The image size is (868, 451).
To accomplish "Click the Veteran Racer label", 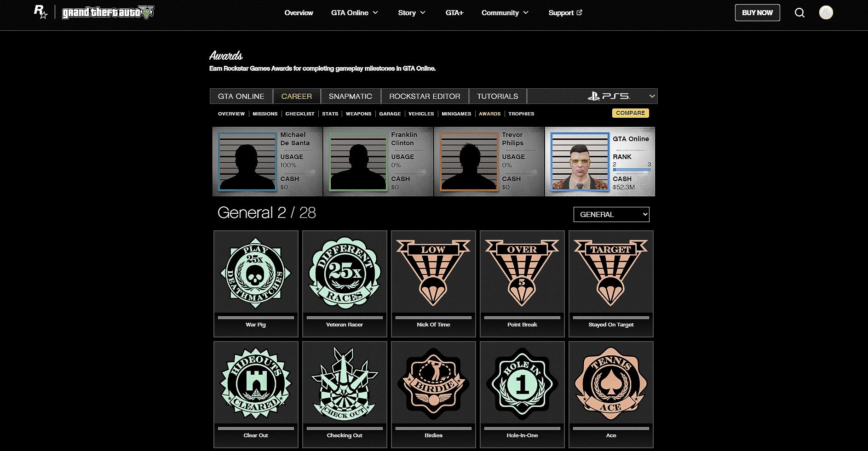I will coord(345,325).
